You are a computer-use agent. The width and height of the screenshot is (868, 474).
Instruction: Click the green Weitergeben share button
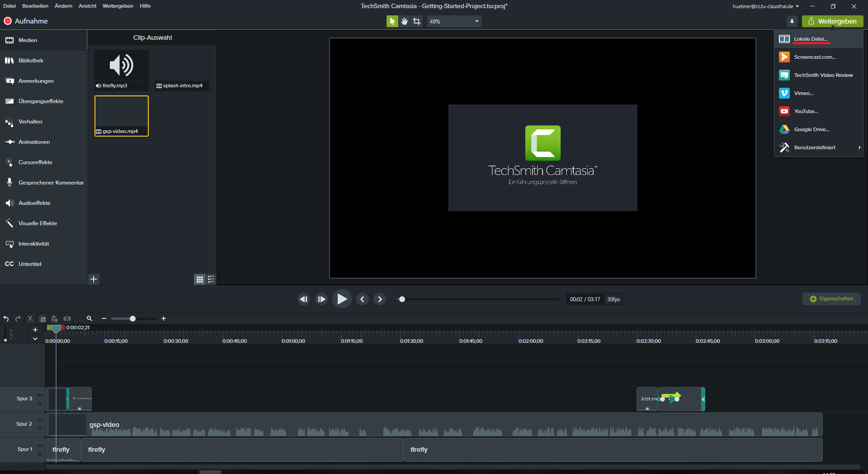coord(832,21)
